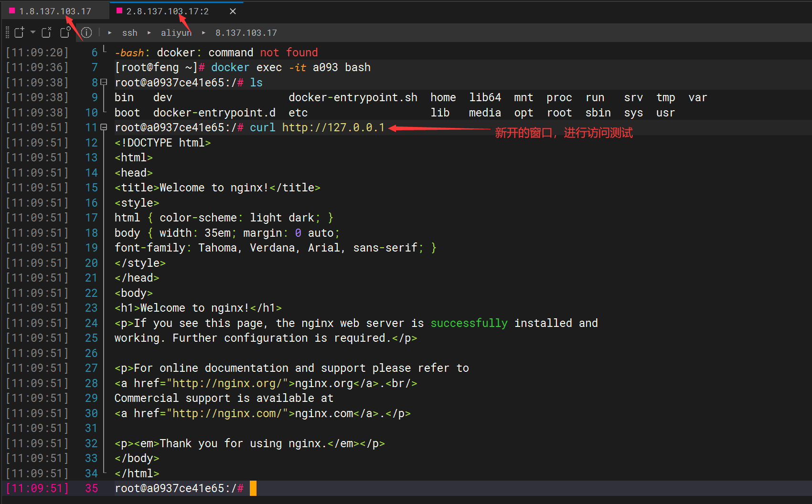Click the 'font-family: Tahoma, Verdana' line

(x=276, y=248)
